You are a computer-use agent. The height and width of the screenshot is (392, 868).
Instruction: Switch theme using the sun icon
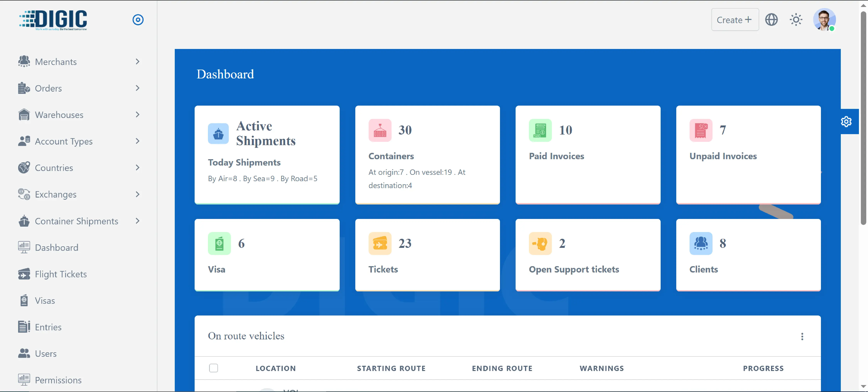pos(796,19)
